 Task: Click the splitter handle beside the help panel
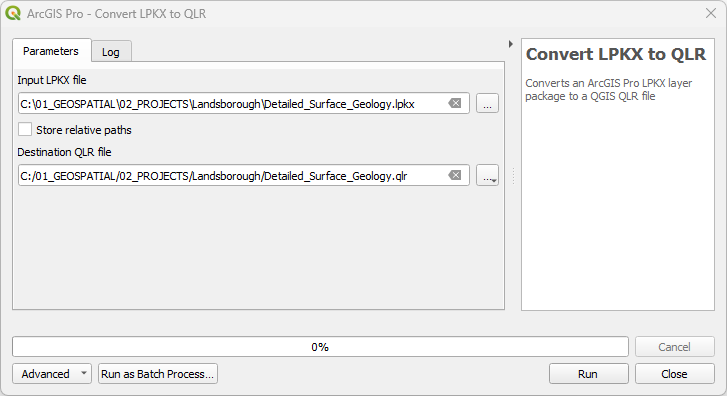[x=513, y=176]
